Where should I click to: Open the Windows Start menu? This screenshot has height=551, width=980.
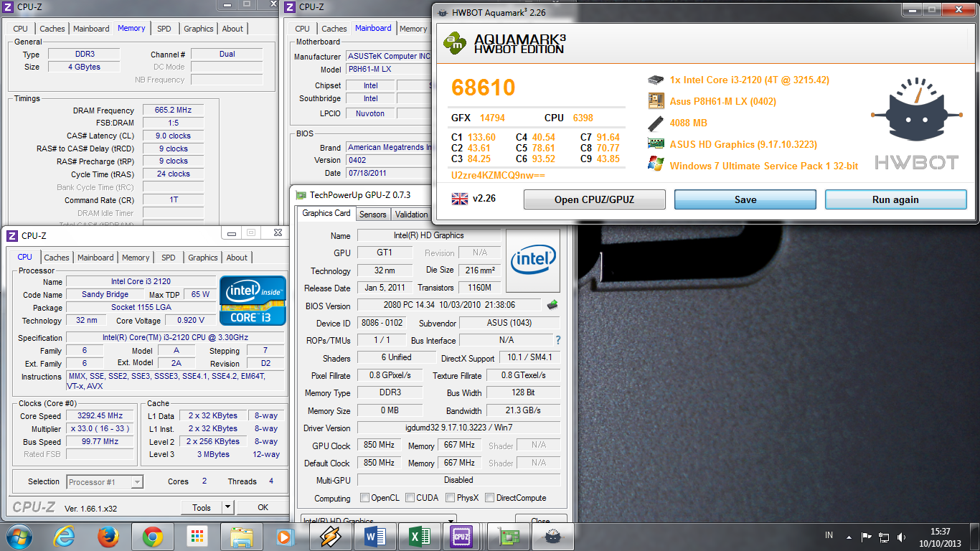point(19,535)
